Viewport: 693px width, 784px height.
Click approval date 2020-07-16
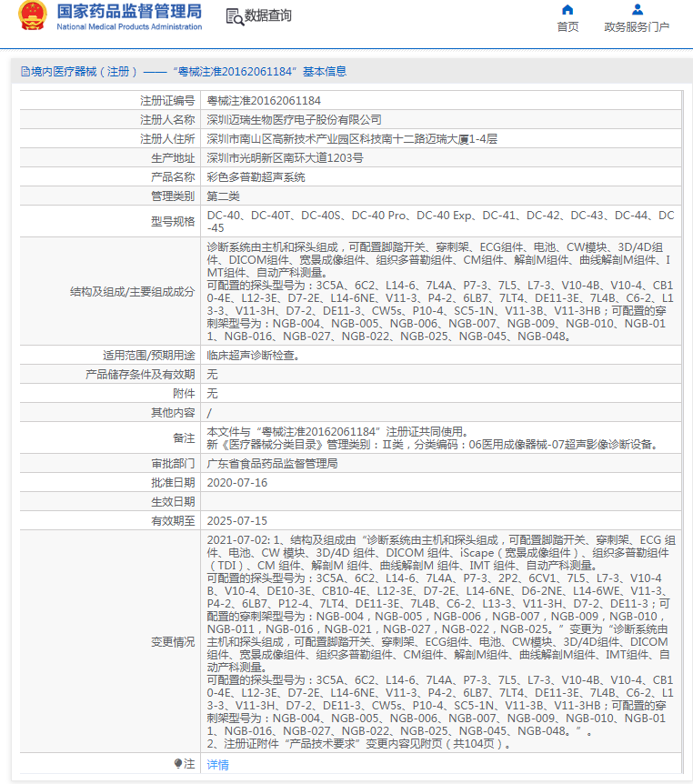(x=237, y=483)
